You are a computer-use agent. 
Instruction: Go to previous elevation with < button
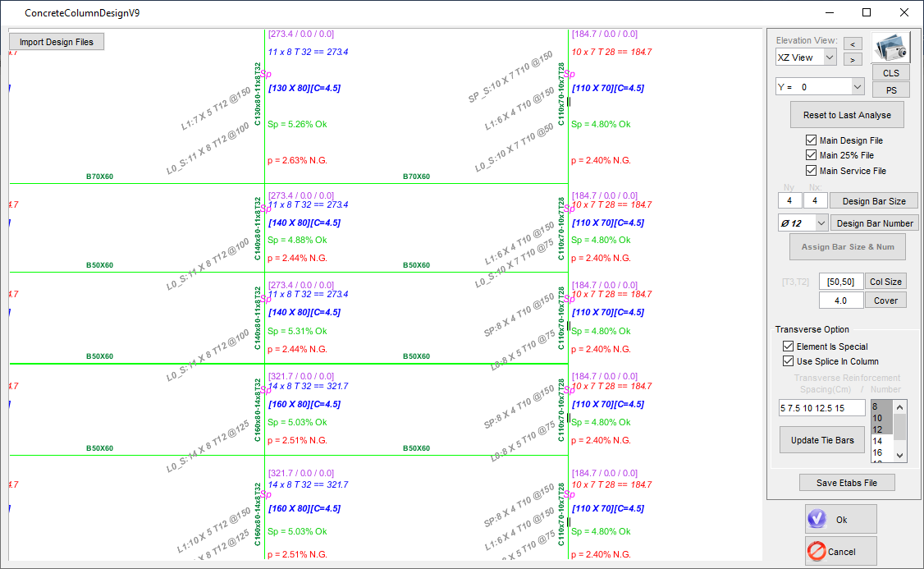[x=853, y=44]
